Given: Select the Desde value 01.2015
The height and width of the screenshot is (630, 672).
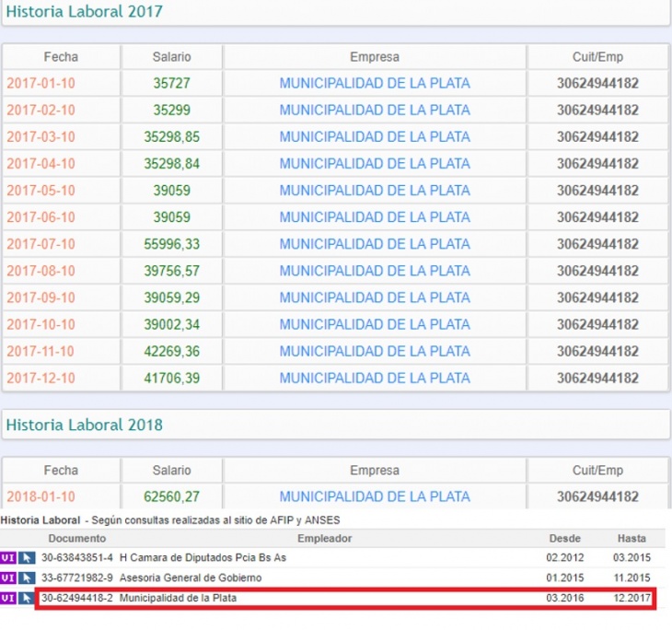Looking at the screenshot, I should point(565,577).
